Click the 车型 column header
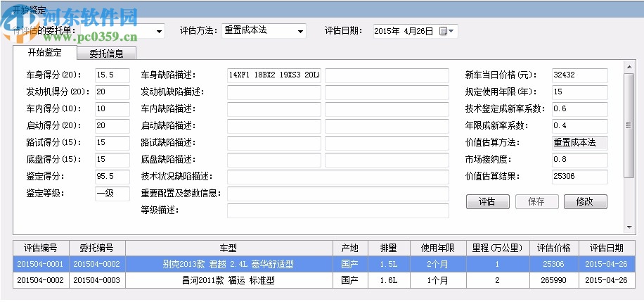 (228, 248)
